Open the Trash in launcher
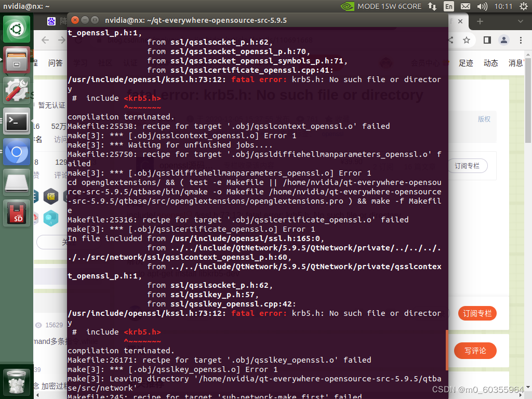Viewport: 532px width, 399px height. (16, 382)
